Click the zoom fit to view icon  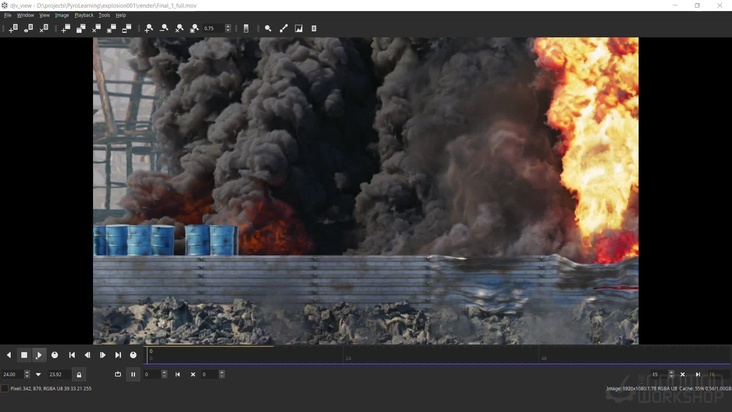(194, 28)
